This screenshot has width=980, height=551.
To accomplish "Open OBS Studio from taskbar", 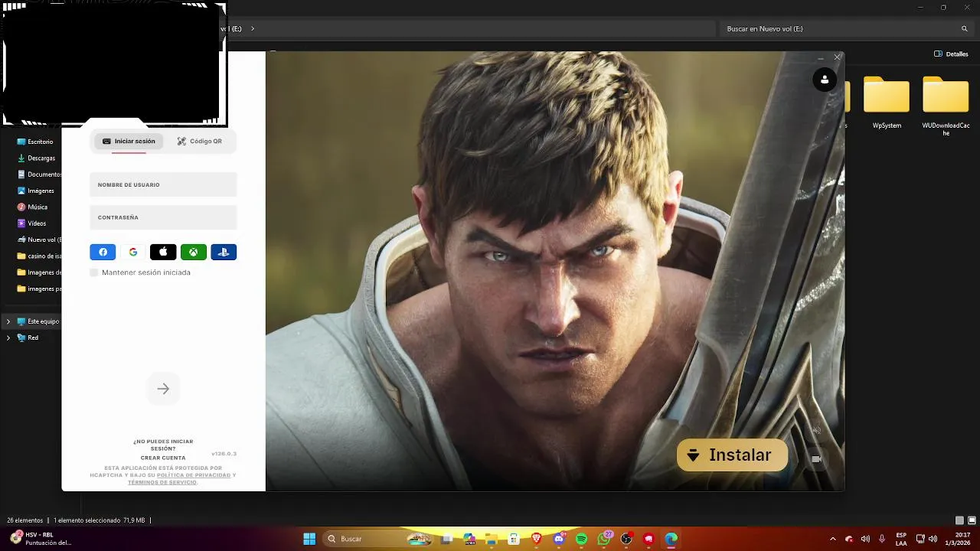I will (626, 539).
